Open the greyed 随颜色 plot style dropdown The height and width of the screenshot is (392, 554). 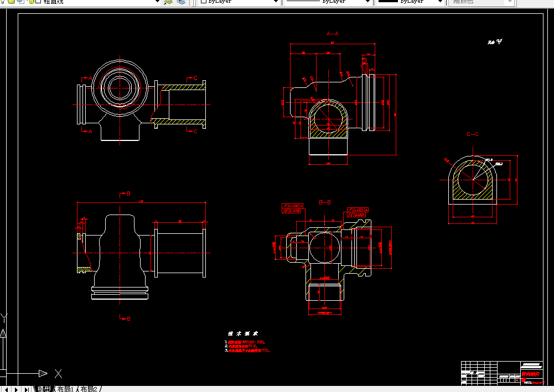point(510,2)
